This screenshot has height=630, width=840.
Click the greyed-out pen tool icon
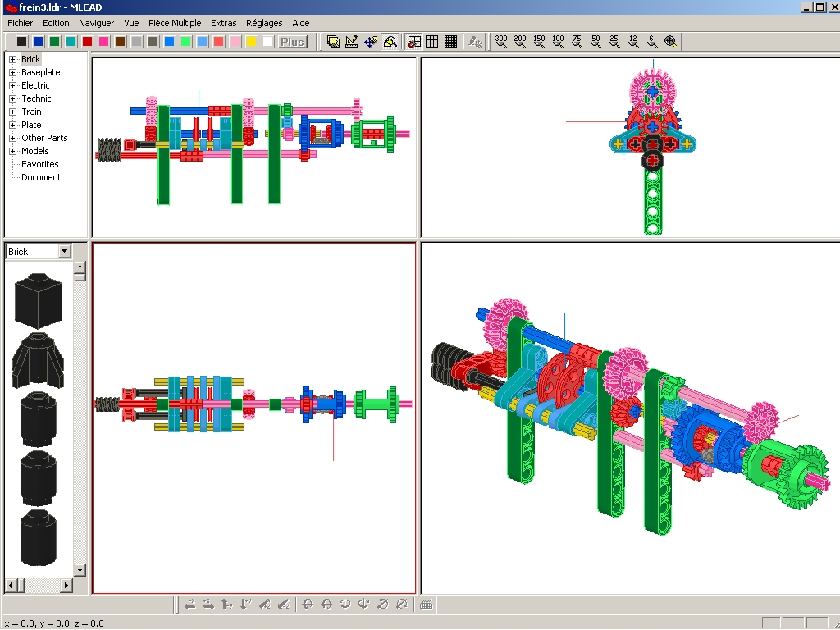[475, 41]
